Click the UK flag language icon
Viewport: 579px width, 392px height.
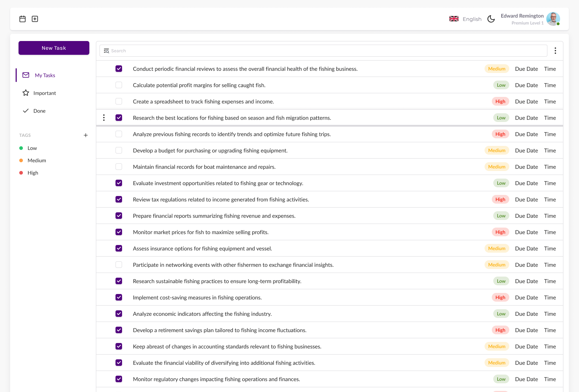click(x=454, y=19)
